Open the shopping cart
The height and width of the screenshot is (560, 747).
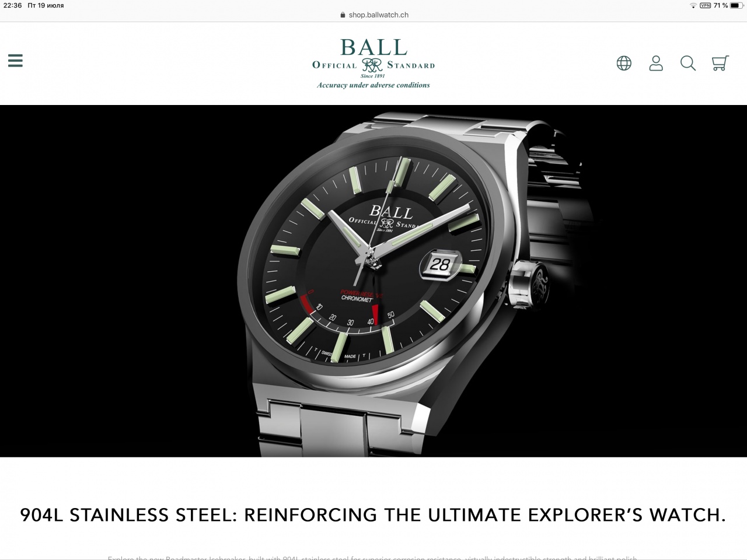click(x=720, y=63)
